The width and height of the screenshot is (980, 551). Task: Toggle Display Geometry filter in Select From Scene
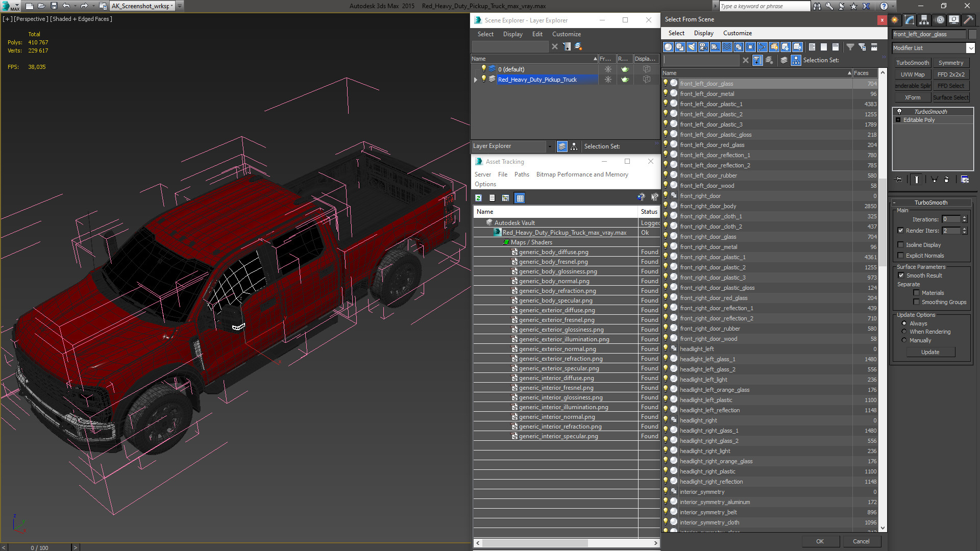pyautogui.click(x=668, y=47)
